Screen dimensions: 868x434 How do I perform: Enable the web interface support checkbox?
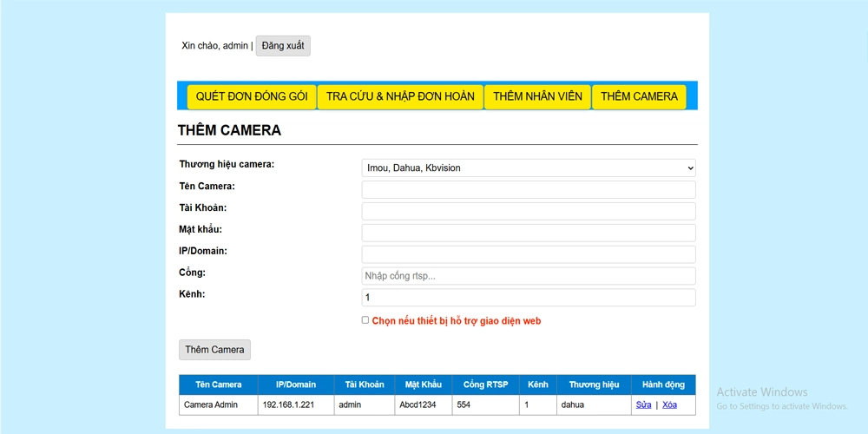pos(365,320)
